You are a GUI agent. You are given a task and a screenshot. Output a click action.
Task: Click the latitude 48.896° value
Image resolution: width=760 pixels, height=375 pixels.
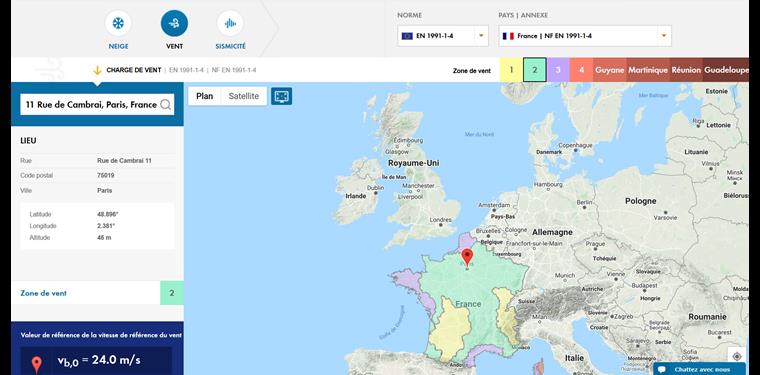pos(108,214)
